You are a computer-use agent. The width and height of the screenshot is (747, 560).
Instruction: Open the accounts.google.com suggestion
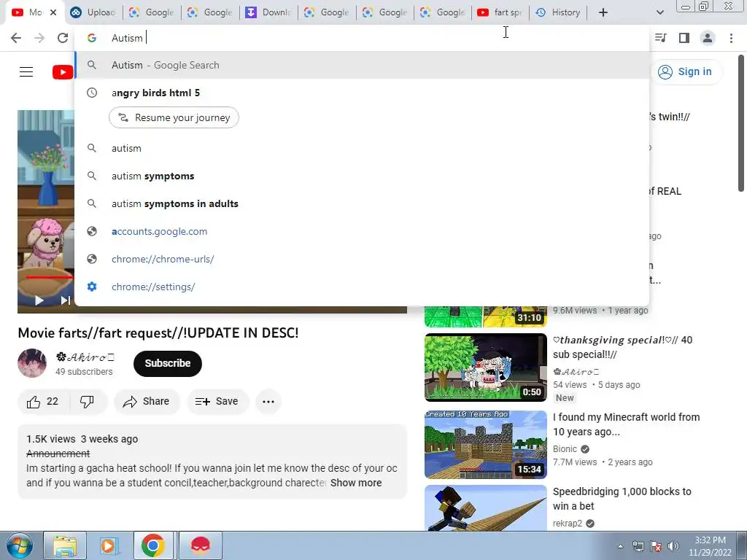[x=362, y=231]
